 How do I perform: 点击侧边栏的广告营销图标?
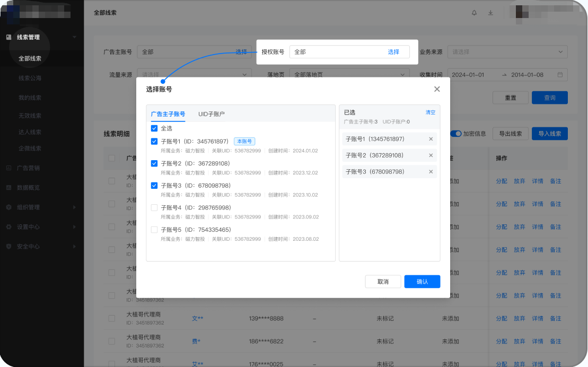pos(7,169)
